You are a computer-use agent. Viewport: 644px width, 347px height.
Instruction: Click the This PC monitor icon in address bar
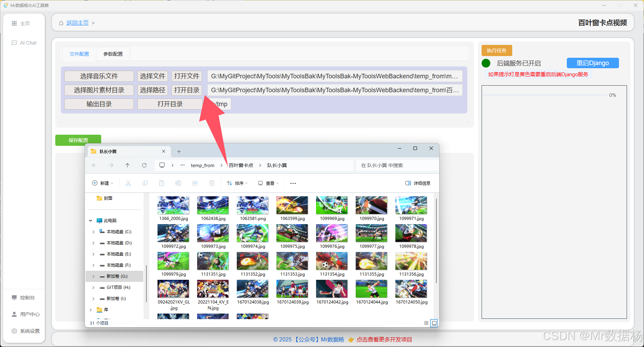tap(162, 165)
